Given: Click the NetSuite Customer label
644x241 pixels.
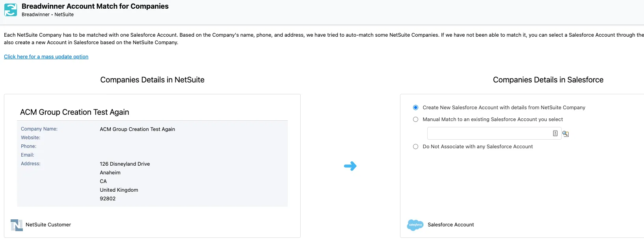Looking at the screenshot, I should pyautogui.click(x=48, y=225).
